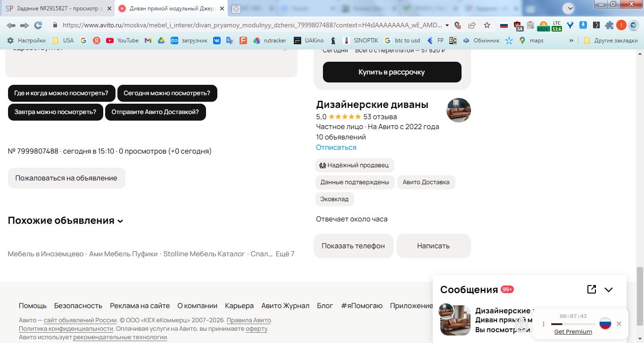This screenshot has width=644, height=343.
Task: Open the seller avatar sofa thumbnail
Action: 459,110
